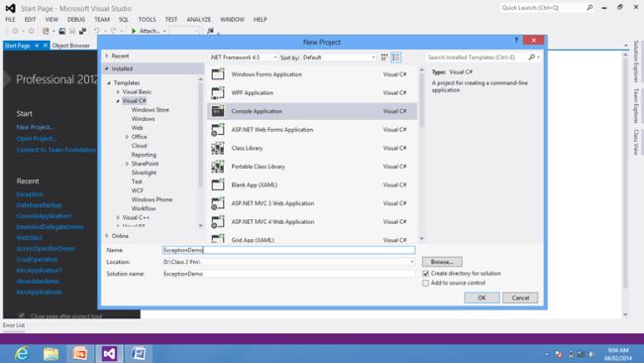
Task: Select the Windows Store tree item
Action: [151, 110]
